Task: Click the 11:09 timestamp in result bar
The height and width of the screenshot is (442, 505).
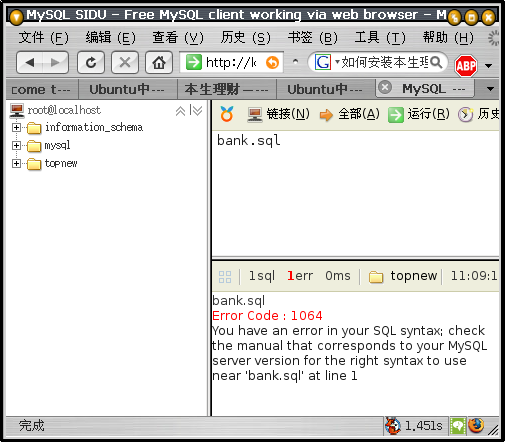Action: pyautogui.click(x=474, y=276)
